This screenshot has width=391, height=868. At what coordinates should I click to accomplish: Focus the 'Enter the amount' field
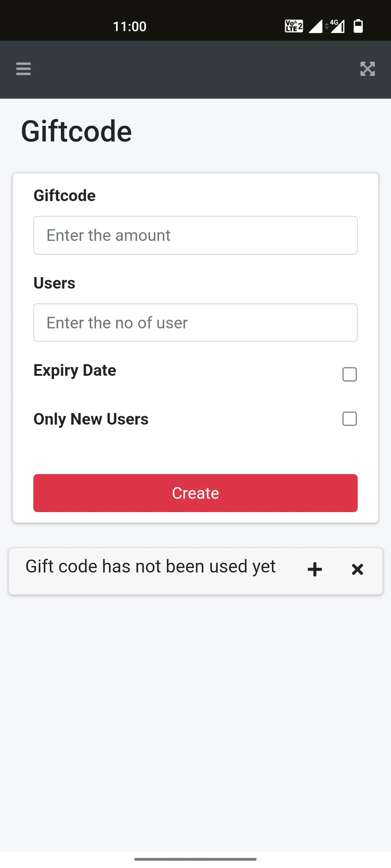click(195, 235)
